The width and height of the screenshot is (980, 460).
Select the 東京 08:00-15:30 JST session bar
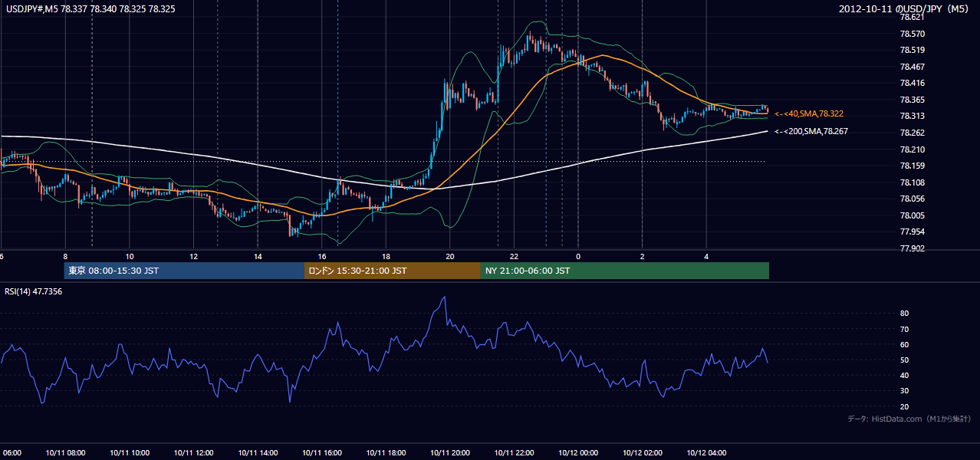click(184, 271)
